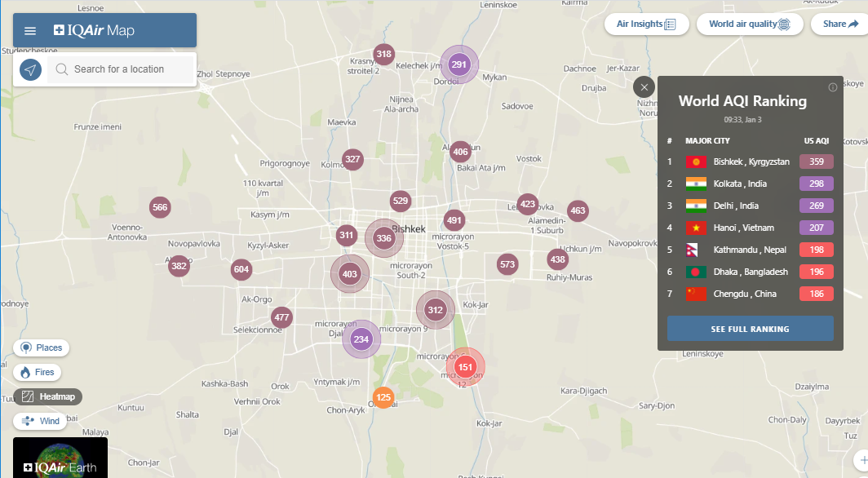Image resolution: width=868 pixels, height=478 pixels.
Task: Open Air Insights
Action: (x=647, y=24)
